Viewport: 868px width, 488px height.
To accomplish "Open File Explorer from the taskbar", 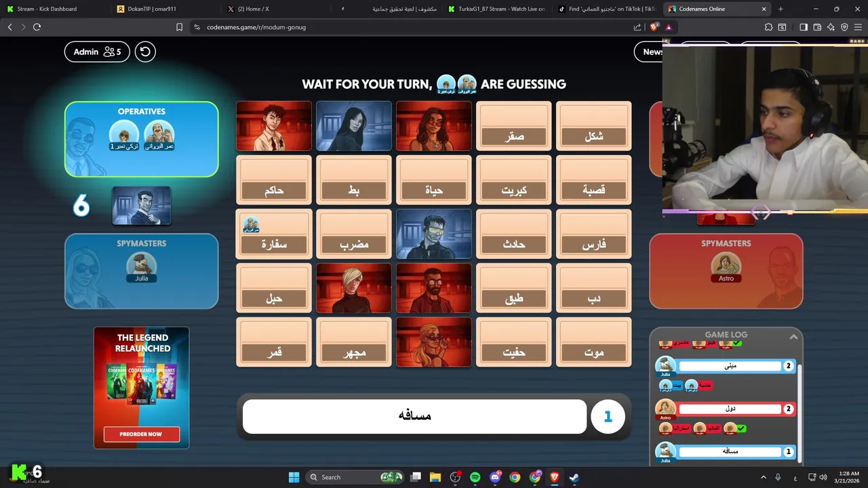I will click(435, 477).
